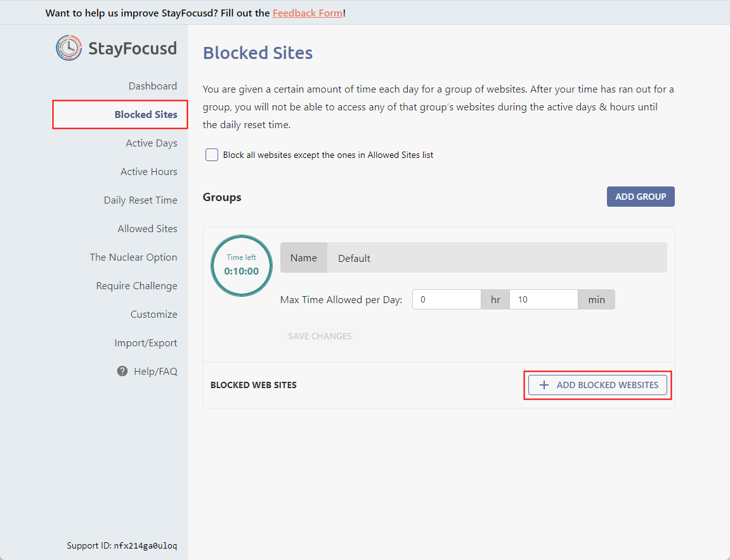Image resolution: width=730 pixels, height=560 pixels.
Task: Click the min unit label
Action: [x=596, y=299]
